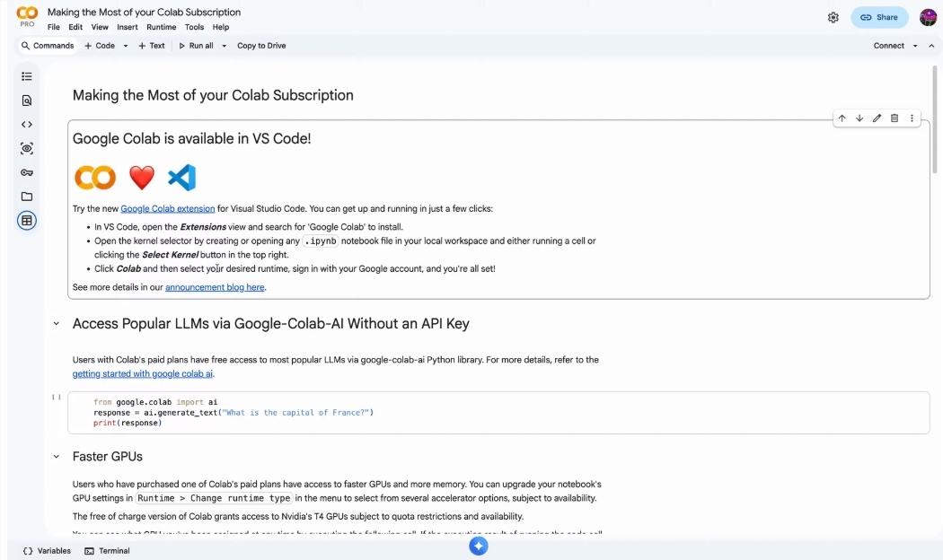Open the Secrets panel
Screen dimensions: 943x560
pos(26,171)
